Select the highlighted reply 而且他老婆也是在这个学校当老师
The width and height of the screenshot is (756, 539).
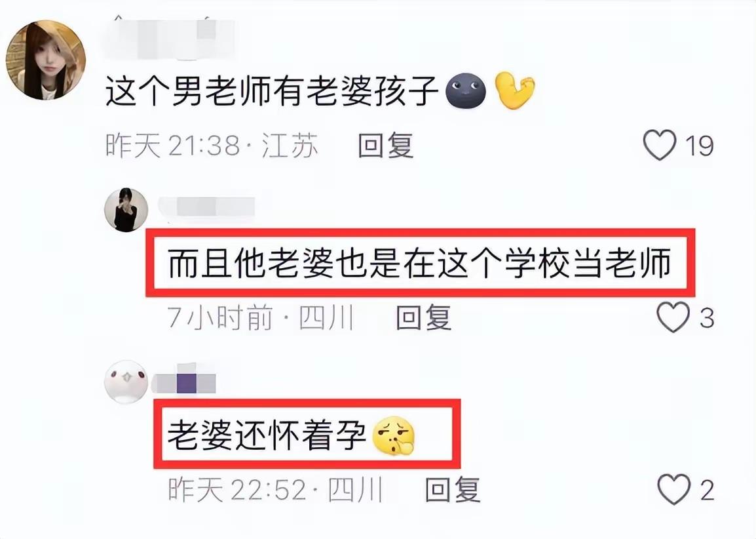419,264
